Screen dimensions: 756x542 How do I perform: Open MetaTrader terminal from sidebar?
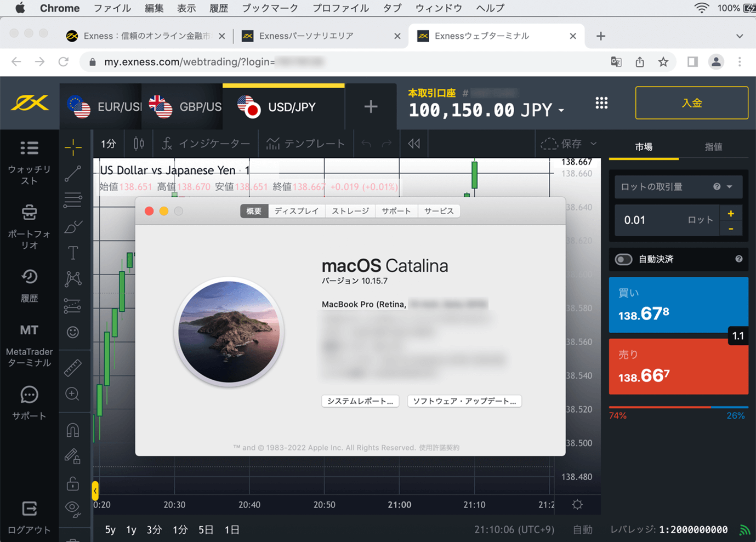pos(29,345)
